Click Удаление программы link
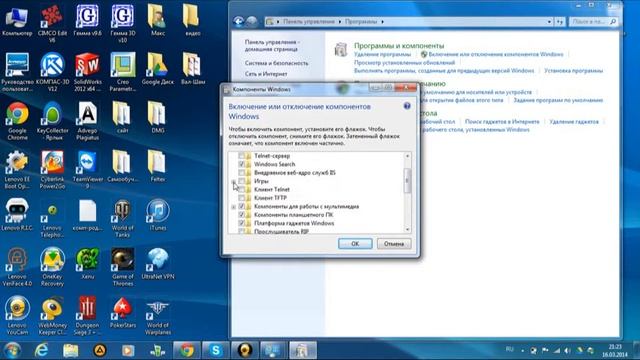640x360 pixels. coord(382,54)
